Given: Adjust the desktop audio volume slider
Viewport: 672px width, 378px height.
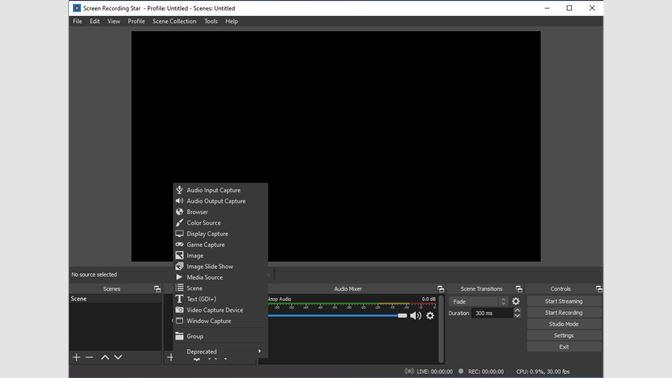Looking at the screenshot, I should (x=337, y=316).
